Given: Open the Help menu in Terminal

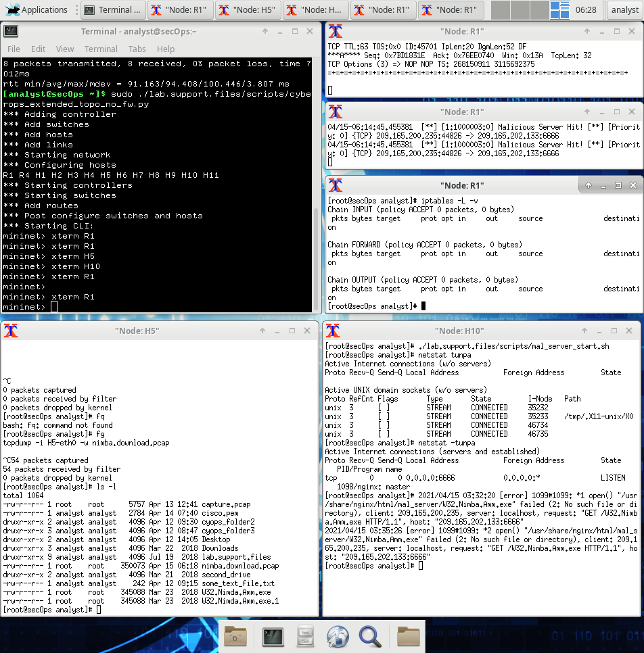Looking at the screenshot, I should 166,49.
